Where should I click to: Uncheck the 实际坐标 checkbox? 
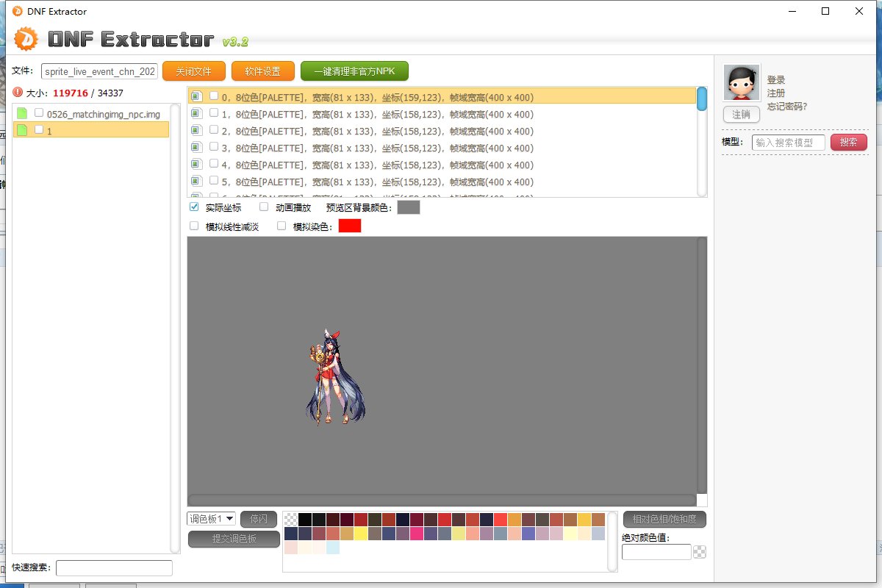tap(194, 207)
